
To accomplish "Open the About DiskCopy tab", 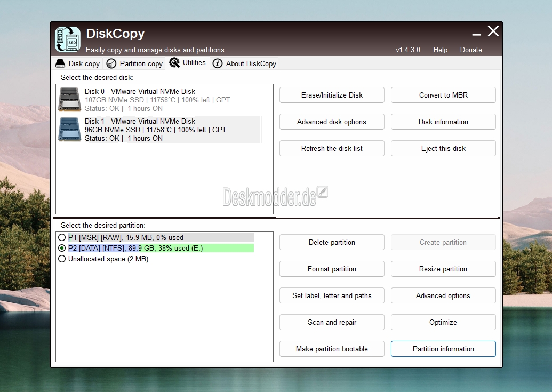I will (x=244, y=63).
